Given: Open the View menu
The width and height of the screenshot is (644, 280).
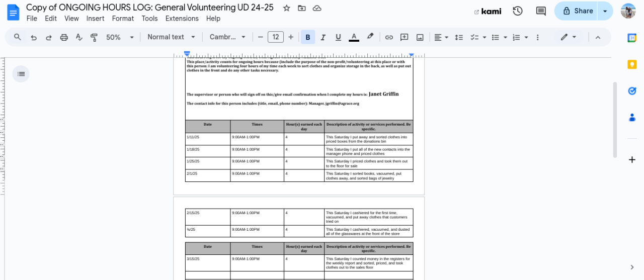Looking at the screenshot, I should (71, 19).
